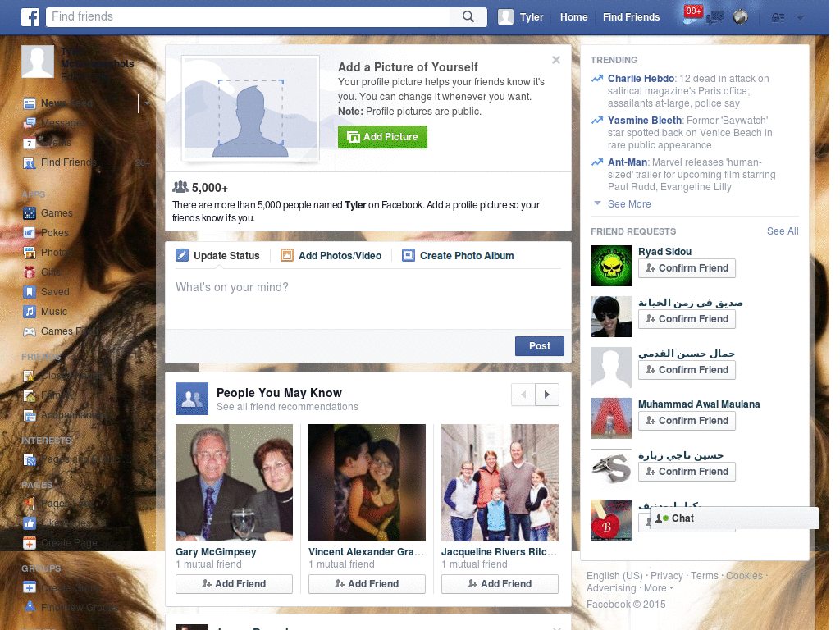
Task: Open News Feed options dropdown arrow
Action: [147, 103]
